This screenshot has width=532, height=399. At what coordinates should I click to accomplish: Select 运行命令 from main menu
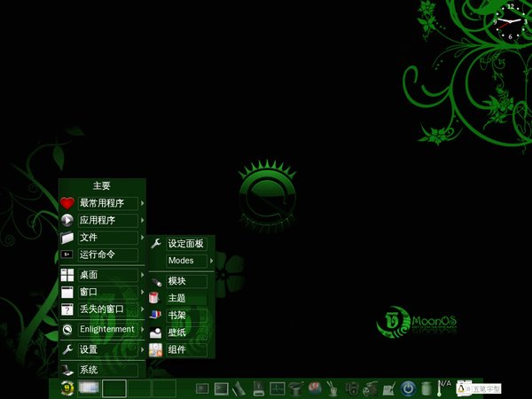click(98, 254)
